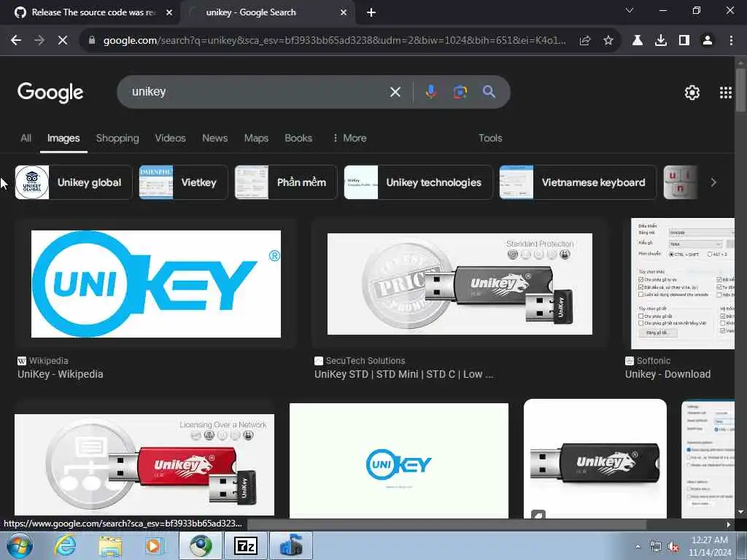Click the browser back arrow
Screen dimensions: 747x560
click(16, 41)
